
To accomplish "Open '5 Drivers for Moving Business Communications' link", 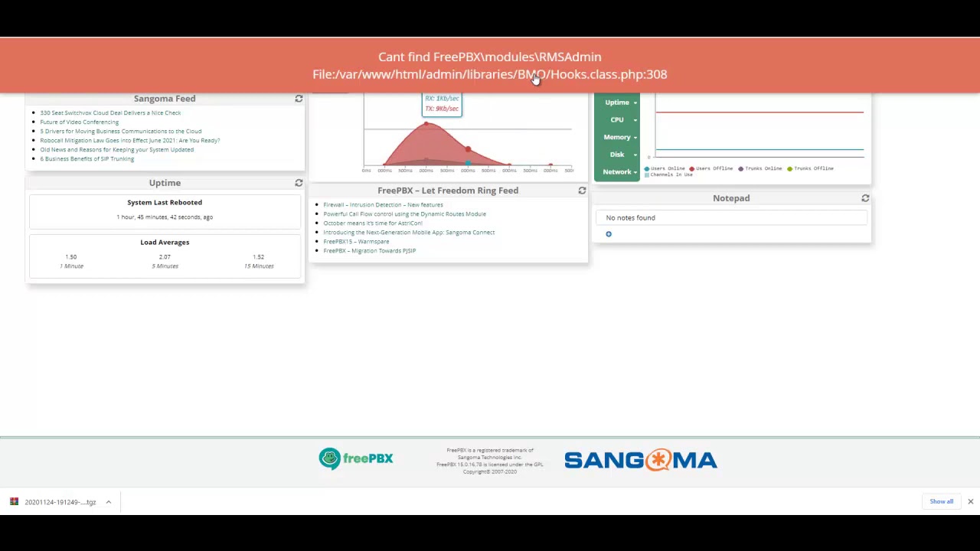I will click(120, 131).
